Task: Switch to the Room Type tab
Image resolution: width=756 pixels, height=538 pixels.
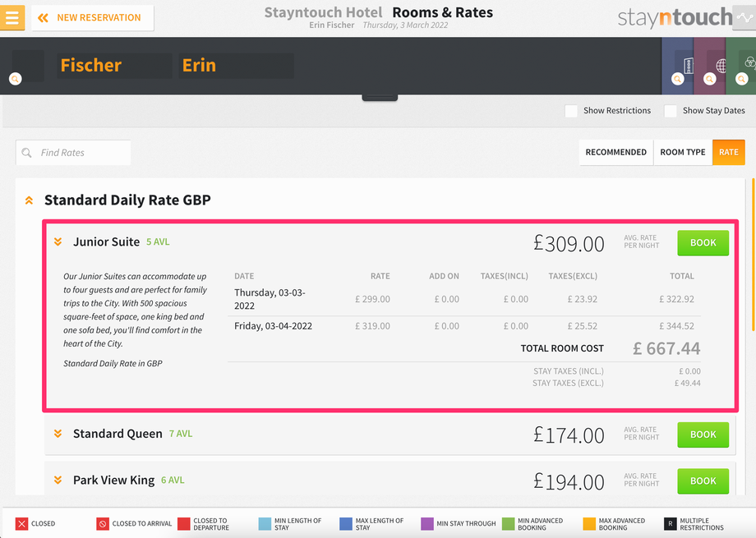Action: pos(682,152)
